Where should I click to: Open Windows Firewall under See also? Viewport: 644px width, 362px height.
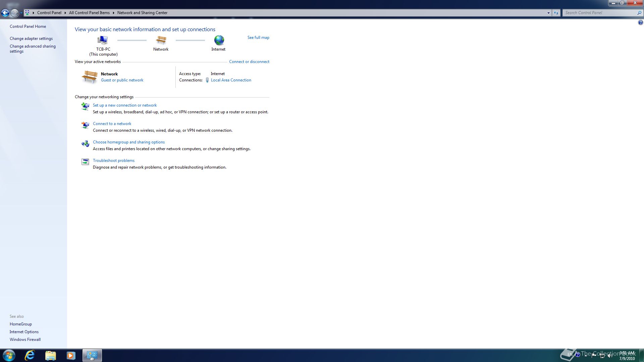tap(25, 340)
